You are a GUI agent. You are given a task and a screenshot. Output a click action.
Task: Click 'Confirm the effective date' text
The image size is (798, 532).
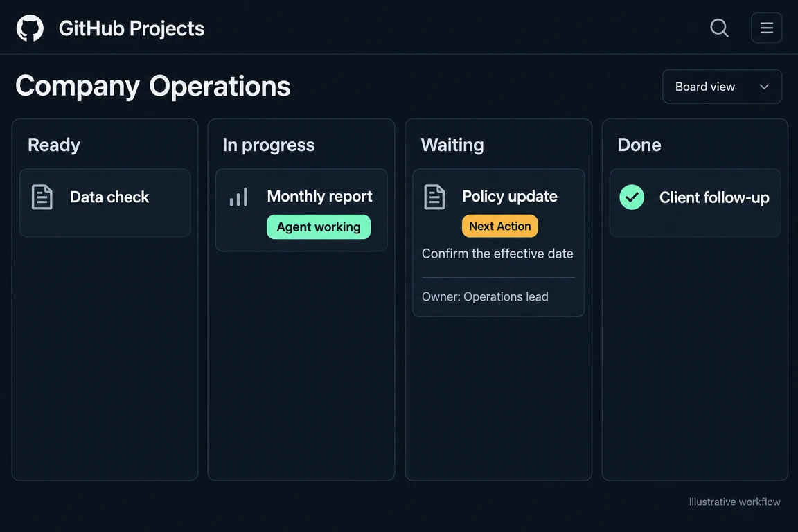(497, 254)
